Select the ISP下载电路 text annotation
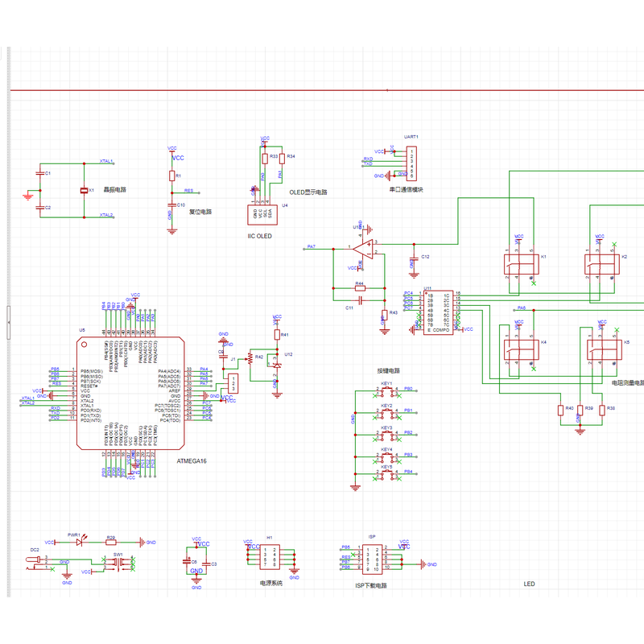 tap(371, 585)
